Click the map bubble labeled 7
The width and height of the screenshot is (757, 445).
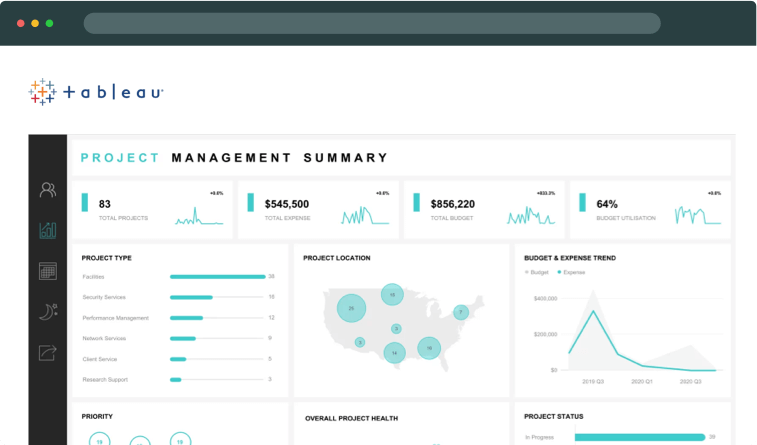click(461, 312)
